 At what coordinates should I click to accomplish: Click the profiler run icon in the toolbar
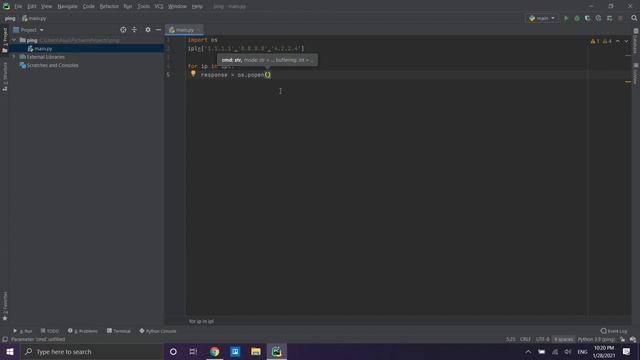pyautogui.click(x=598, y=18)
